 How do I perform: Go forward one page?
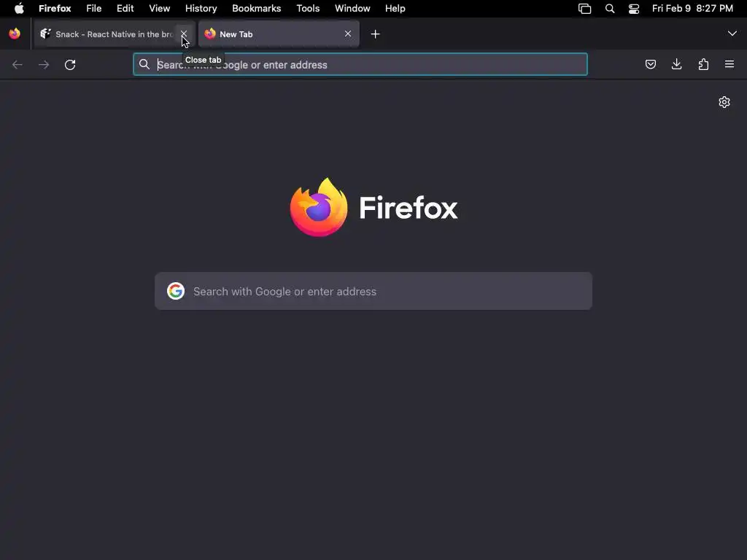[x=44, y=64]
